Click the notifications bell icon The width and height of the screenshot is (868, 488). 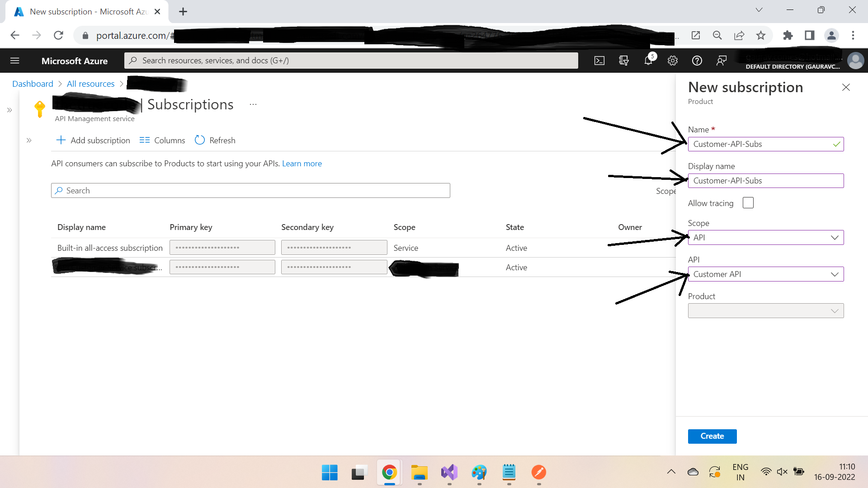pyautogui.click(x=648, y=60)
